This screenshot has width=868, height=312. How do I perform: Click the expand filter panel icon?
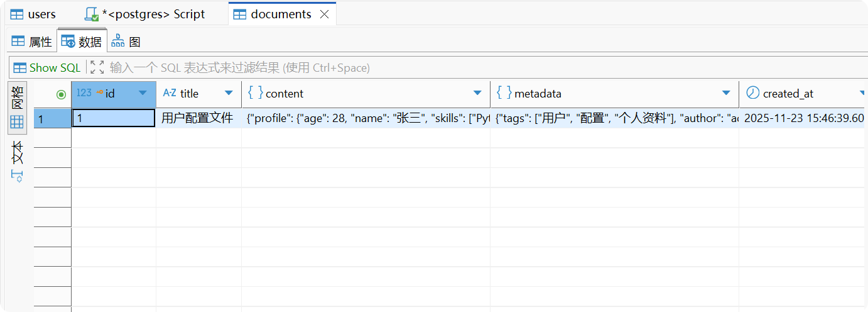[97, 67]
